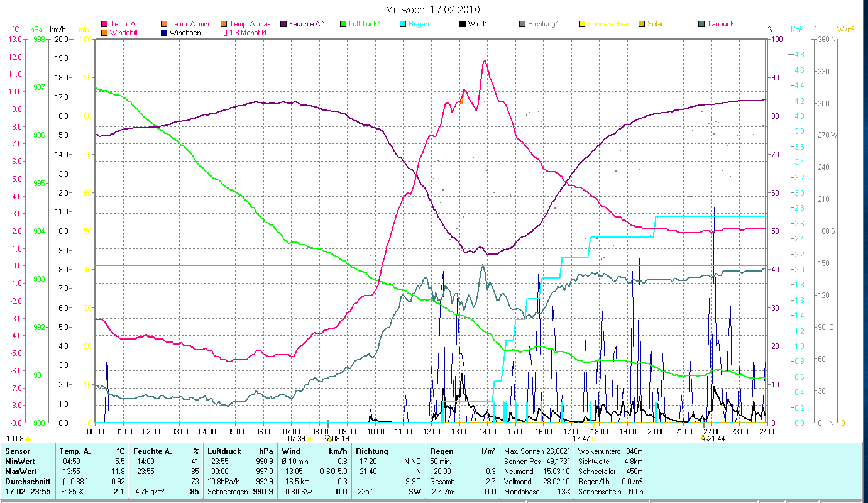868x503 pixels.
Task: Click the MaxWert row label
Action: tap(20, 472)
